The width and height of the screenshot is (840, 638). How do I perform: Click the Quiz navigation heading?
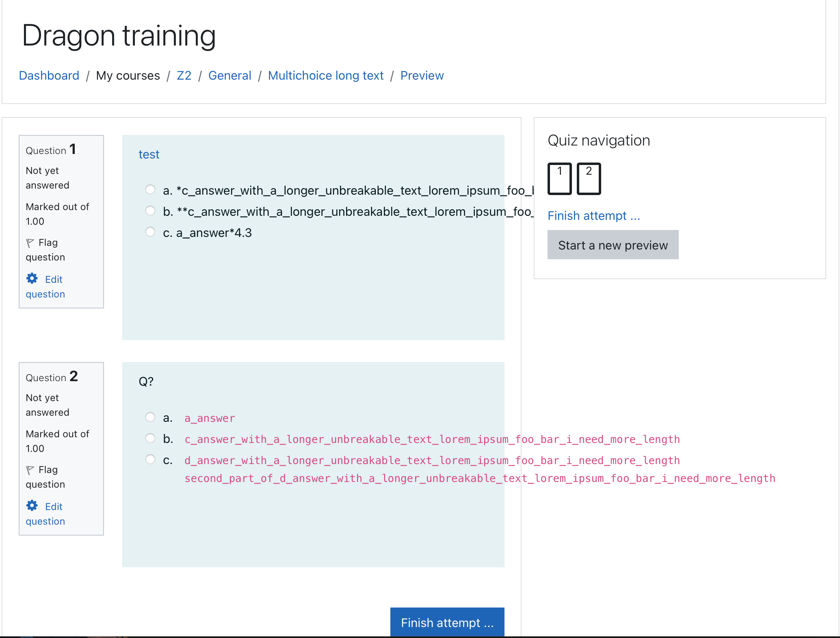coord(599,141)
